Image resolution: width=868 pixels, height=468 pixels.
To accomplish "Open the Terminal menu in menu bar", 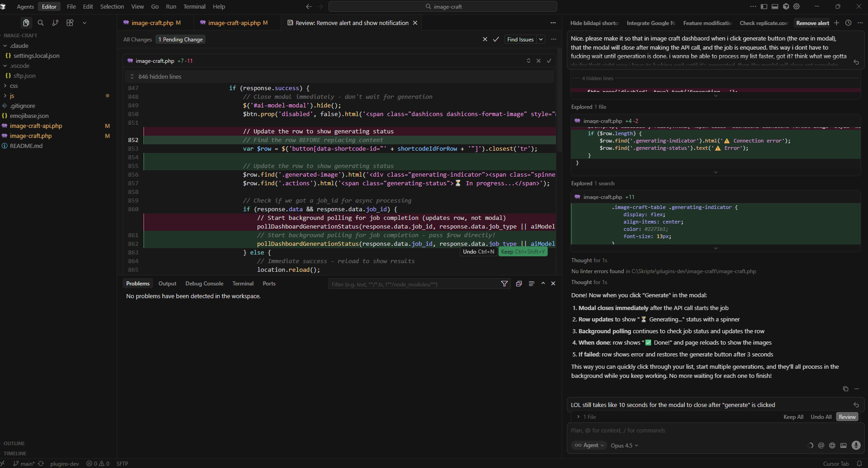I will click(x=194, y=6).
